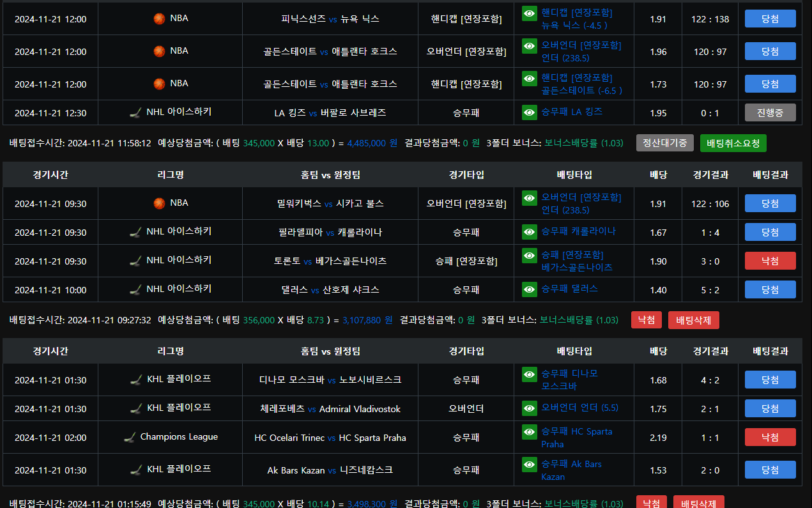Click 당첨 result for 체레포베츠 match
812x508 pixels.
(770, 408)
